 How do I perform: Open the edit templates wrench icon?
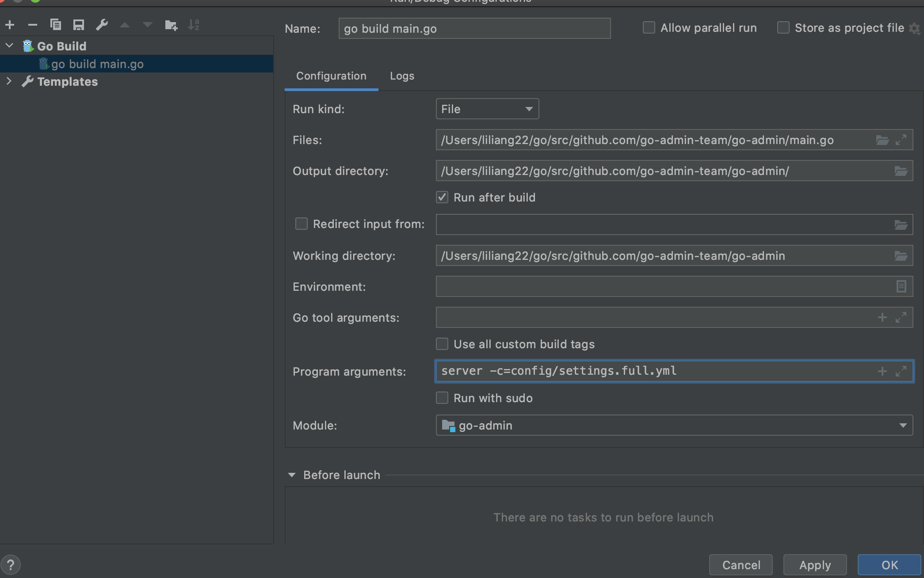(102, 25)
